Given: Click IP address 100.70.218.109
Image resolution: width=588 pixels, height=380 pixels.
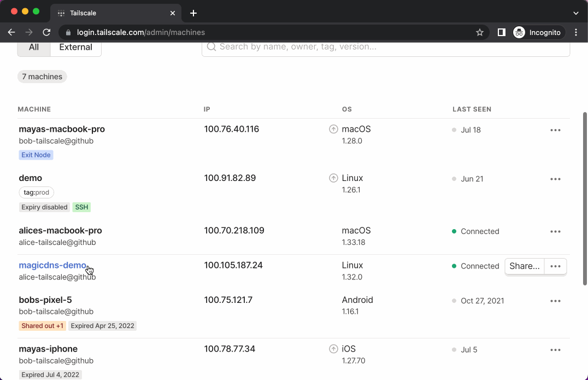Looking at the screenshot, I should [x=234, y=230].
